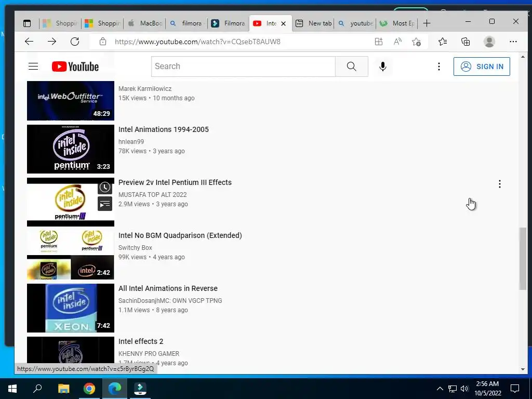532x399 pixels.
Task: Switch to second Shopping tab
Action: [102, 23]
